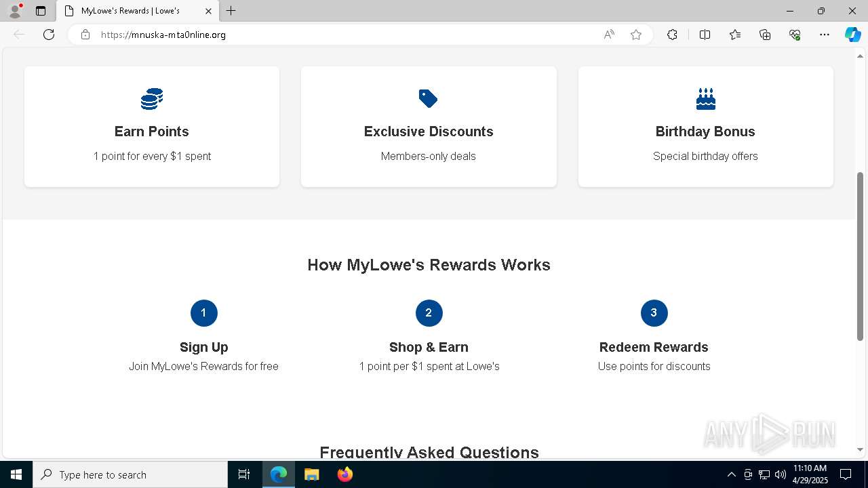Image resolution: width=868 pixels, height=488 pixels.
Task: Launch Firefox from the taskbar
Action: (x=344, y=474)
